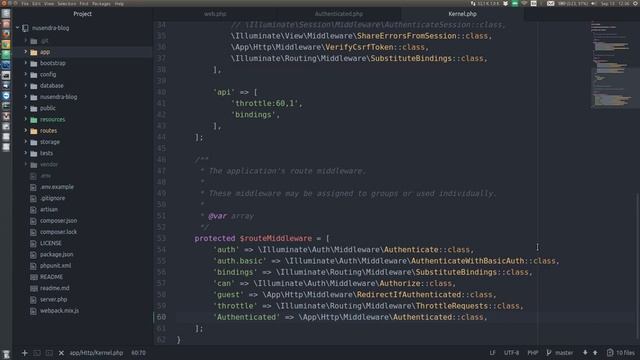This screenshot has height=360, width=640.
Task: Click the artisan file icon
Action: pos(33,209)
